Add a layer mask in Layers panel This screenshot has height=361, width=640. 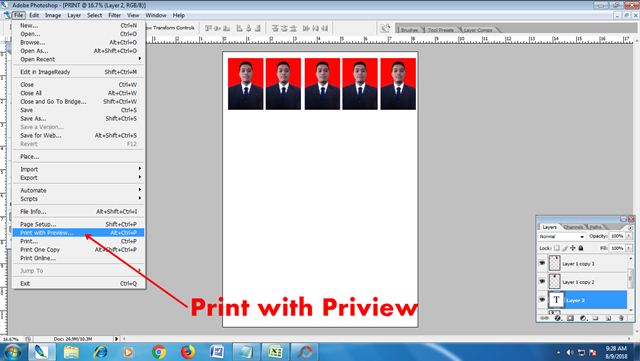click(570, 318)
